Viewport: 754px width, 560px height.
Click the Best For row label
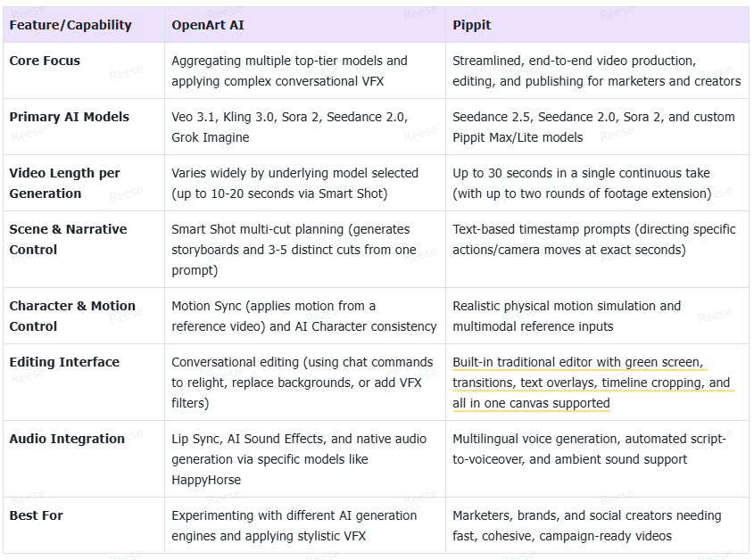[36, 515]
